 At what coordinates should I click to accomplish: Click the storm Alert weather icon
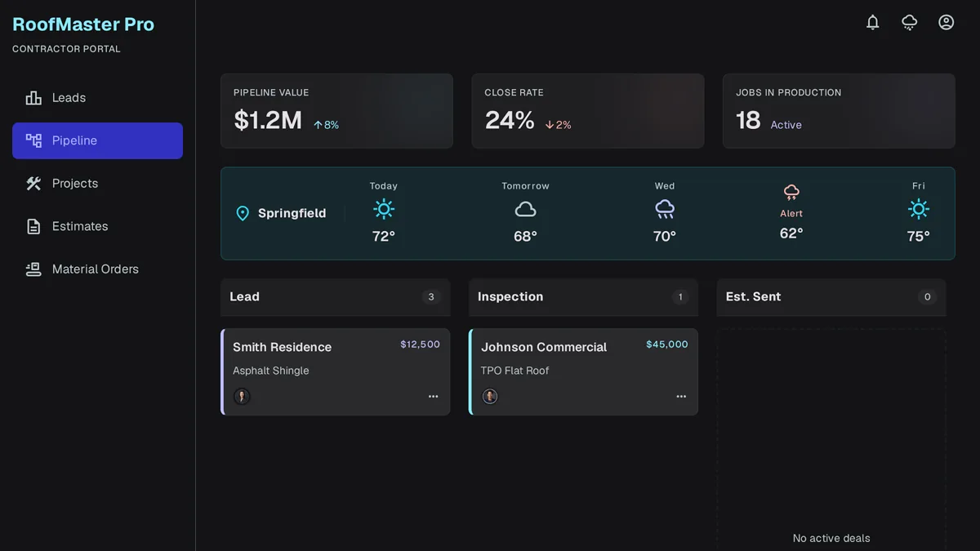pyautogui.click(x=791, y=193)
